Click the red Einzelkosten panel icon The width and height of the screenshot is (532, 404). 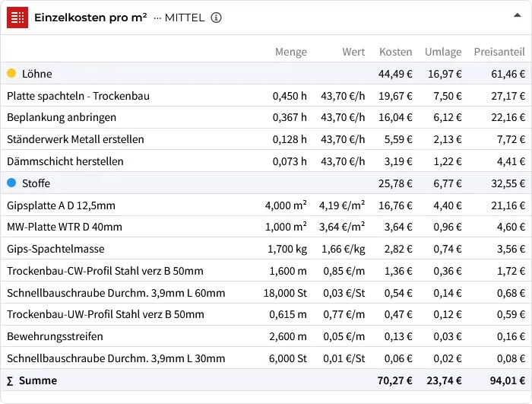[x=17, y=17]
